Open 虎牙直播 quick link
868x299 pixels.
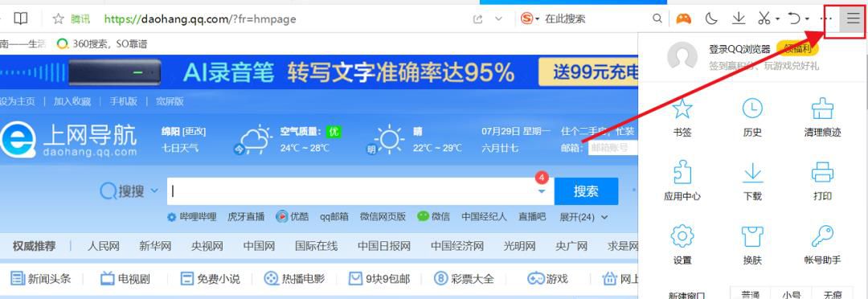(247, 217)
